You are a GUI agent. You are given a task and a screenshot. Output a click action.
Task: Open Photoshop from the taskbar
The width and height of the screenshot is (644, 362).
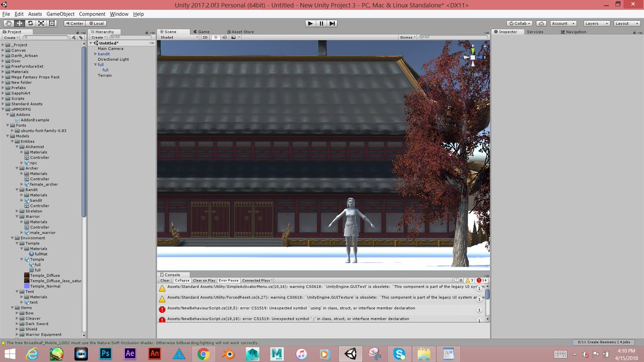105,353
